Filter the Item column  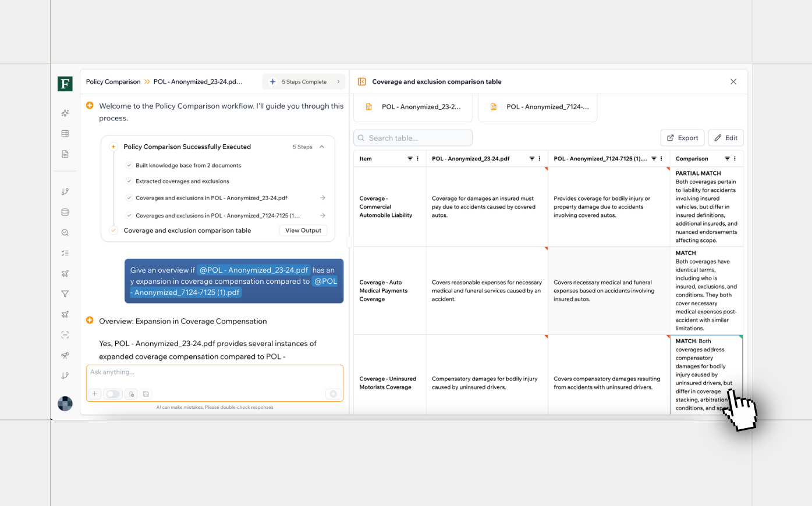click(410, 159)
